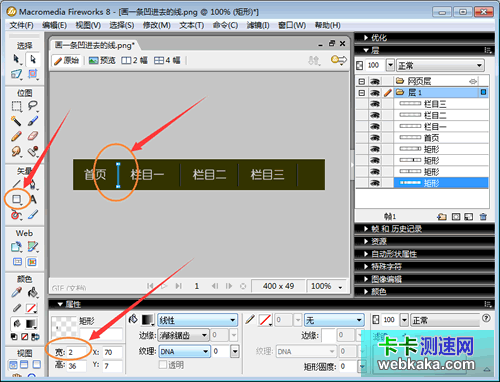Click the new layer folder icon

442,217
